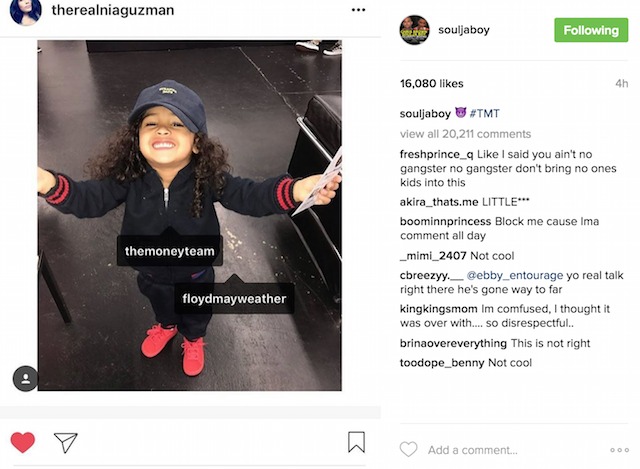
Task: Expand view all 20,211 comments
Action: pos(465,134)
